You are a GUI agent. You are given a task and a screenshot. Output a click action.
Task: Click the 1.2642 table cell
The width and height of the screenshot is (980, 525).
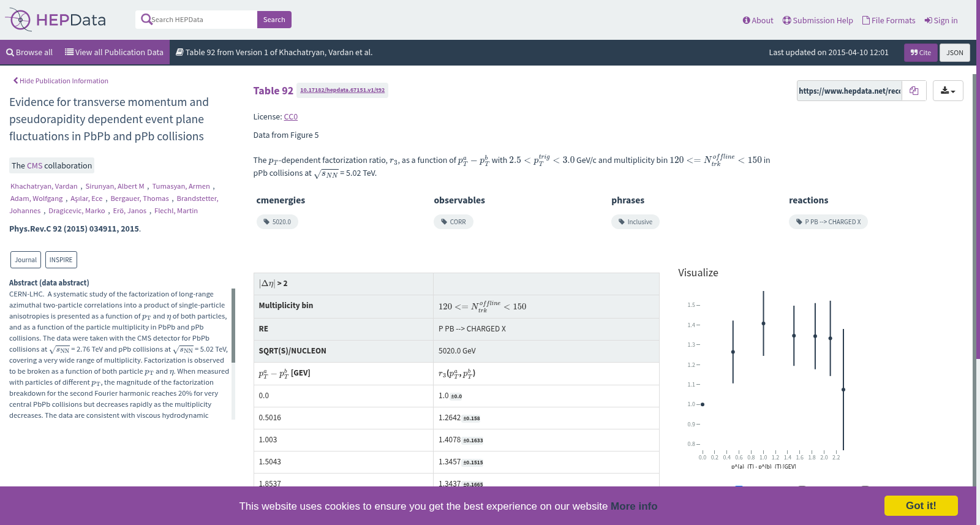[546, 418]
